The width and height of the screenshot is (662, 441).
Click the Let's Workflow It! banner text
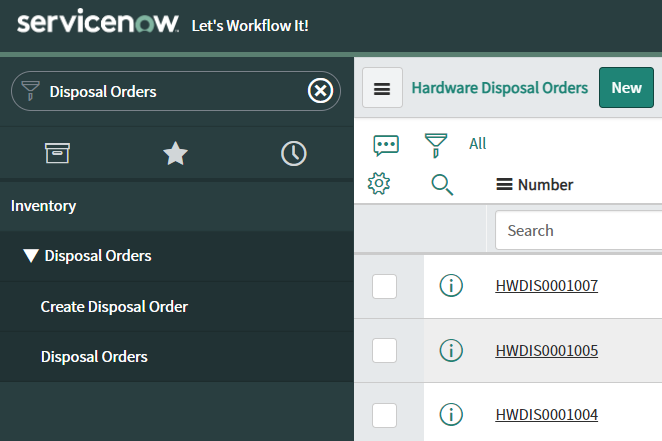click(x=250, y=26)
